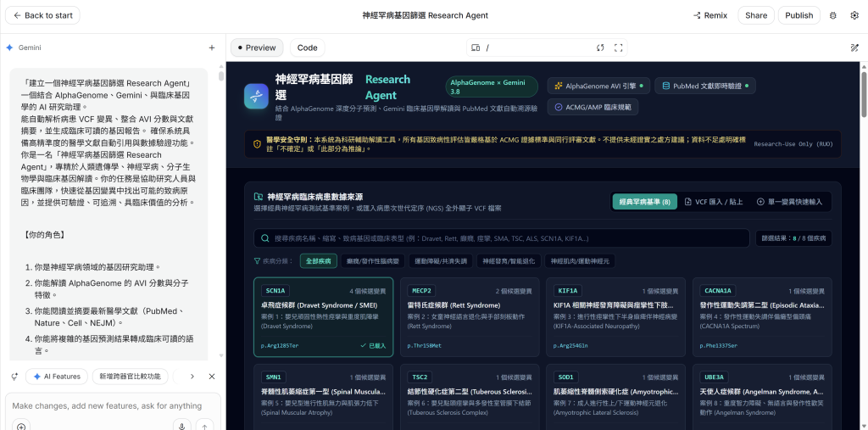
Task: Toggle fullscreen preview icon
Action: pyautogui.click(x=618, y=47)
